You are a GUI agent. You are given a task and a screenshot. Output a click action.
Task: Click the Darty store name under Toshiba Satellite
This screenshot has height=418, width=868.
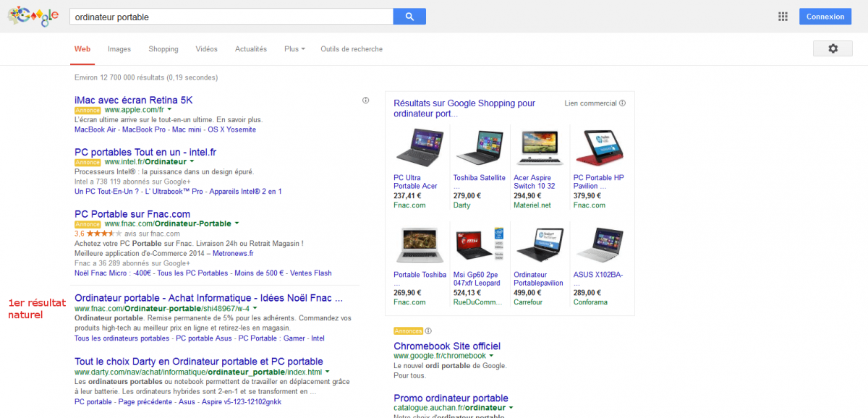point(462,205)
